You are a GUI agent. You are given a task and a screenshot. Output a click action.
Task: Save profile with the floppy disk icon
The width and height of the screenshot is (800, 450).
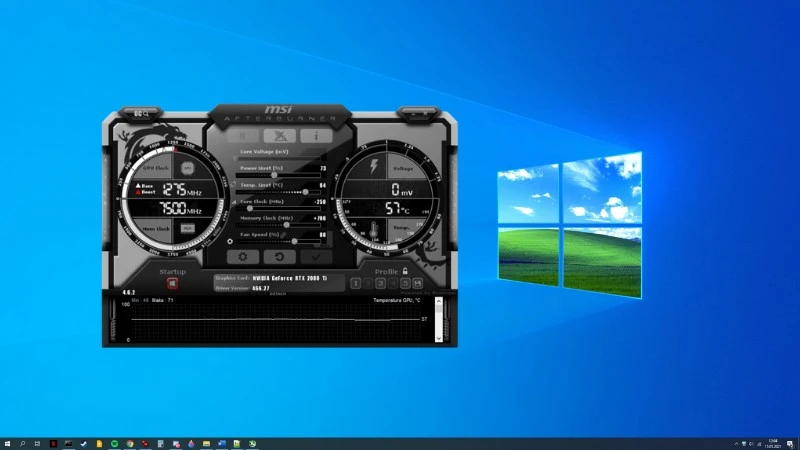click(417, 283)
